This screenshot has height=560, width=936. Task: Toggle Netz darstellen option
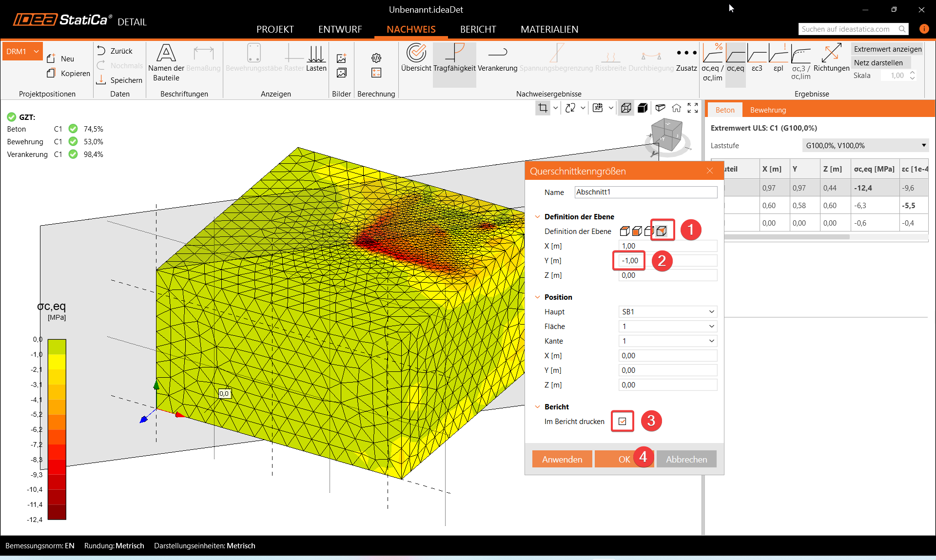tap(878, 63)
